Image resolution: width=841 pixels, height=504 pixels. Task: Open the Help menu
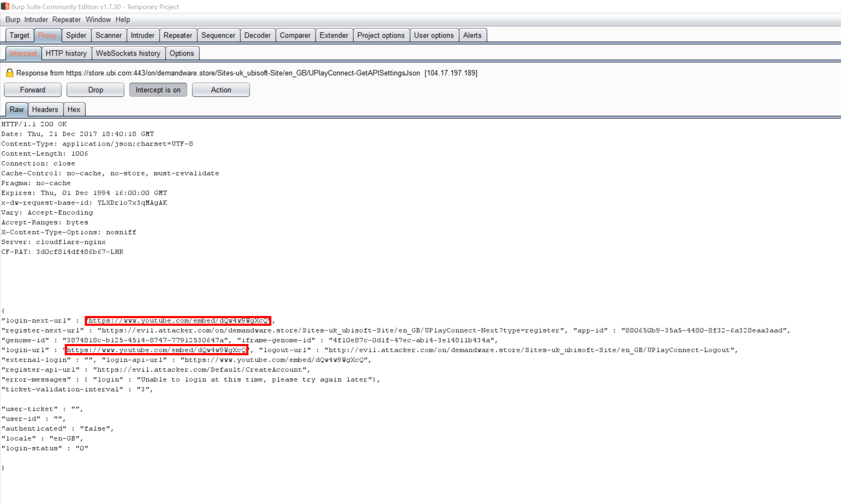coord(123,20)
